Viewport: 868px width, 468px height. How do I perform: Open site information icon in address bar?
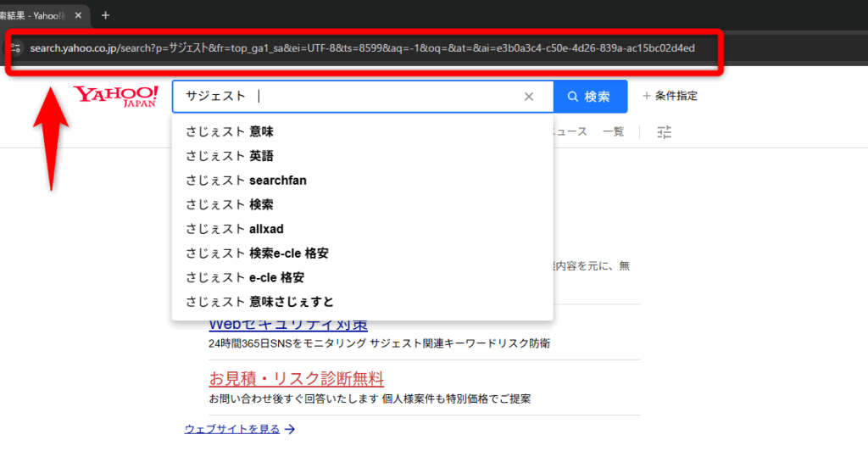pos(15,48)
